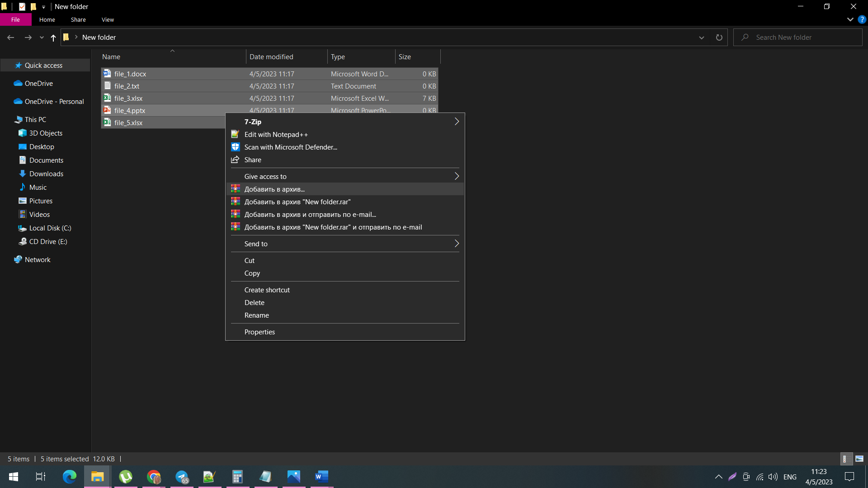The height and width of the screenshot is (488, 868).
Task: Open Windows Start menu
Action: [14, 477]
